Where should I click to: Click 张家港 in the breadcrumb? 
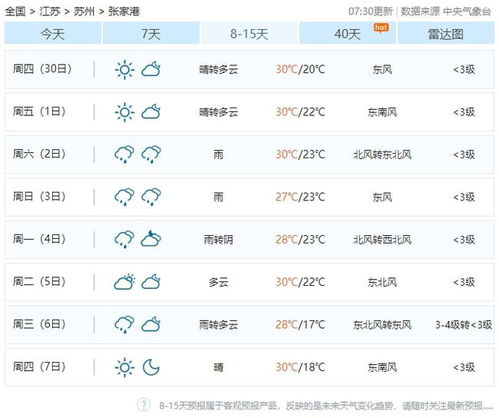124,11
